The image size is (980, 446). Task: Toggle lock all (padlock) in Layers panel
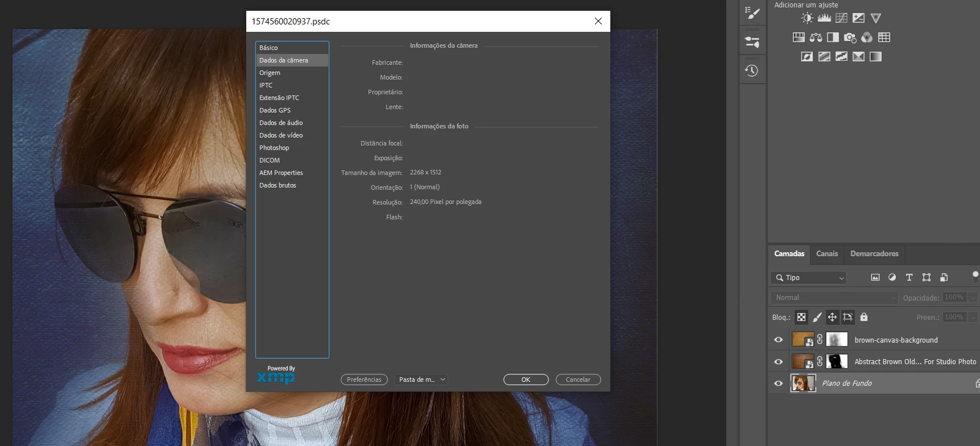[x=864, y=317]
